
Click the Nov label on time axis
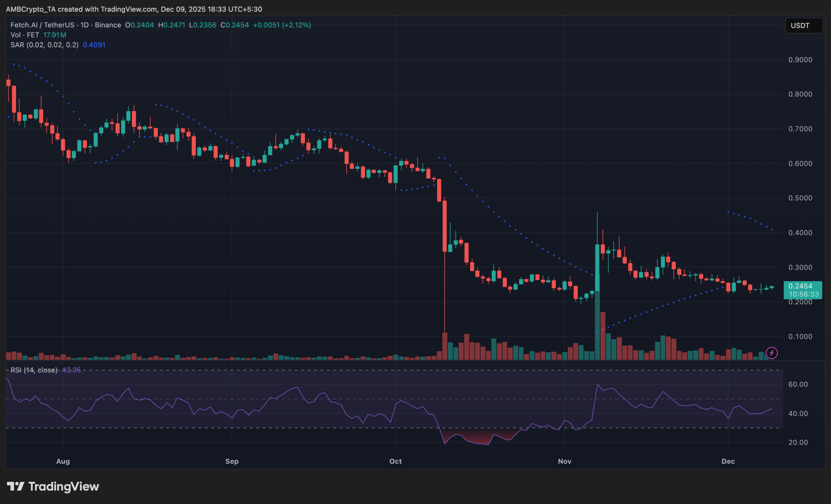pyautogui.click(x=564, y=461)
